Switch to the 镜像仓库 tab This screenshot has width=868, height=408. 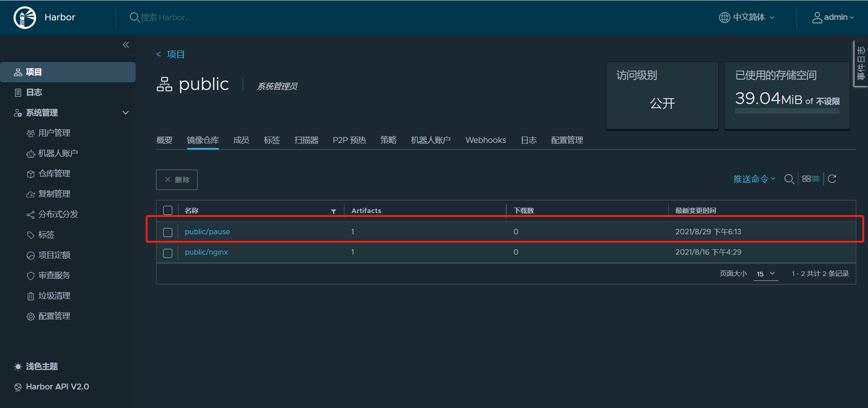pos(203,140)
